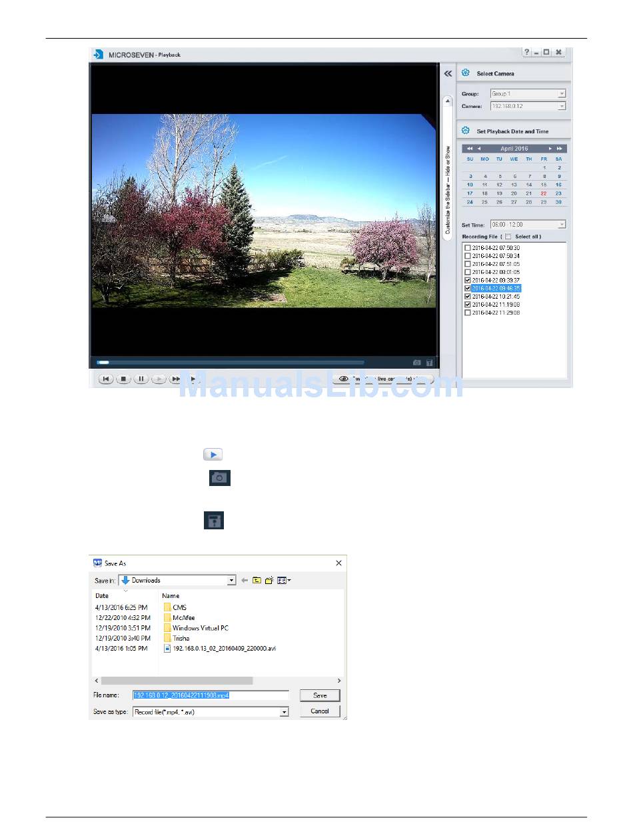
Task: Click the Set Playback Date and Time gear icon
Action: coord(466,131)
